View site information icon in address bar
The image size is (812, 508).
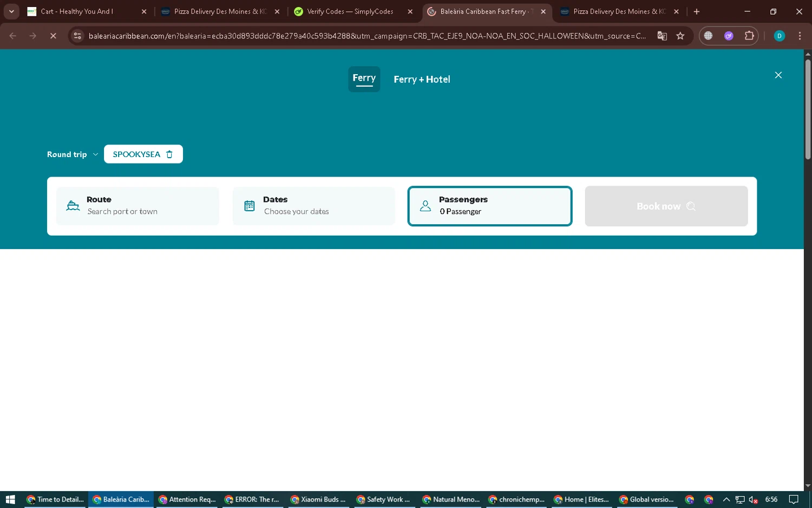77,36
